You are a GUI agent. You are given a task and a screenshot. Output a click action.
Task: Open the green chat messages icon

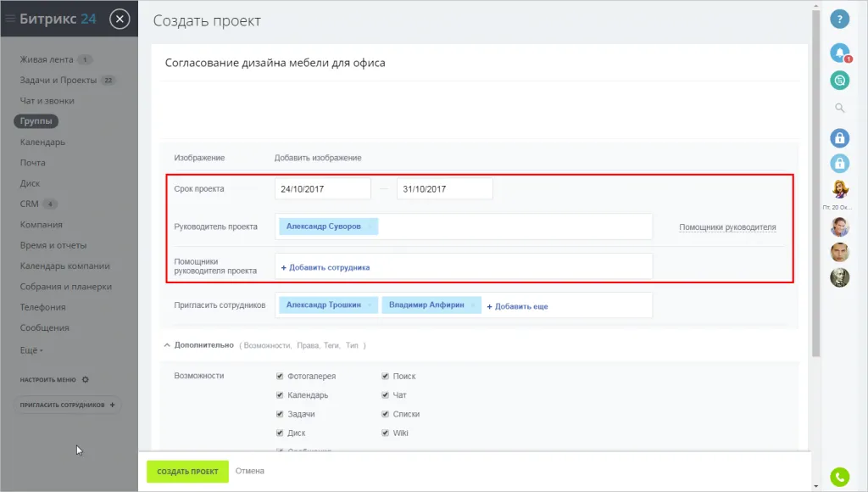(839, 81)
